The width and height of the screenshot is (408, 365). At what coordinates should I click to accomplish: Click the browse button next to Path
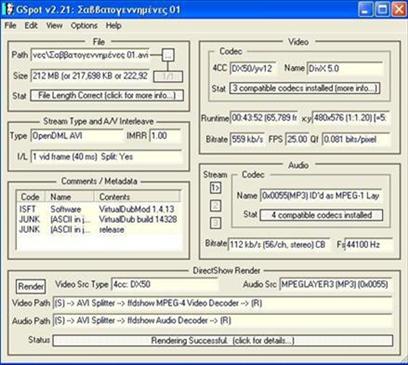tap(168, 55)
